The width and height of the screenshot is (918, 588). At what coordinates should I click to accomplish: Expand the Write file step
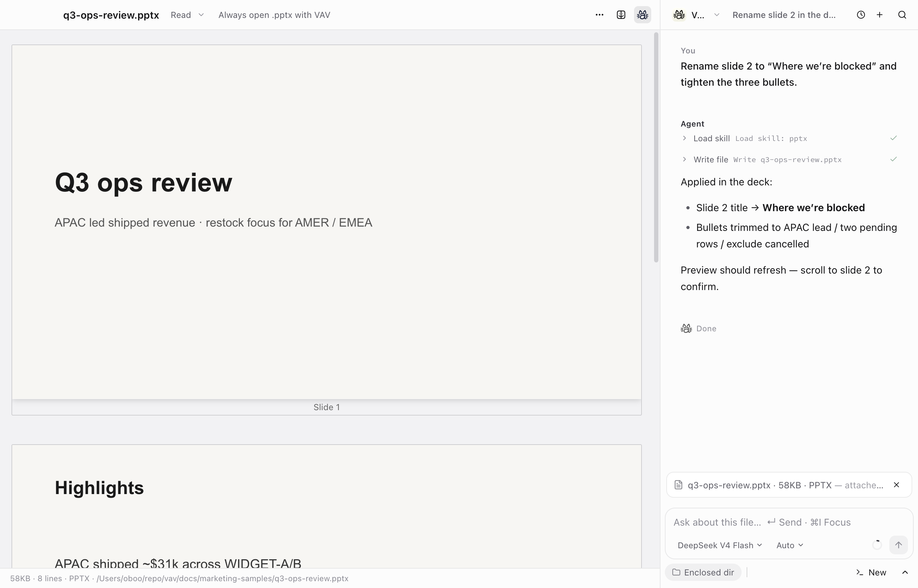(x=684, y=159)
